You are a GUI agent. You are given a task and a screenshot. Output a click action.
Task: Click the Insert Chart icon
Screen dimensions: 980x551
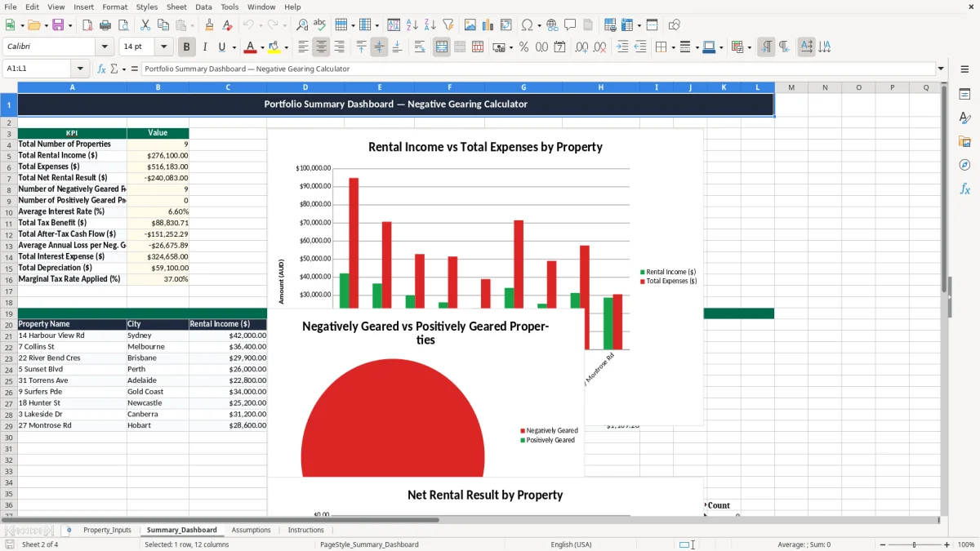488,25
